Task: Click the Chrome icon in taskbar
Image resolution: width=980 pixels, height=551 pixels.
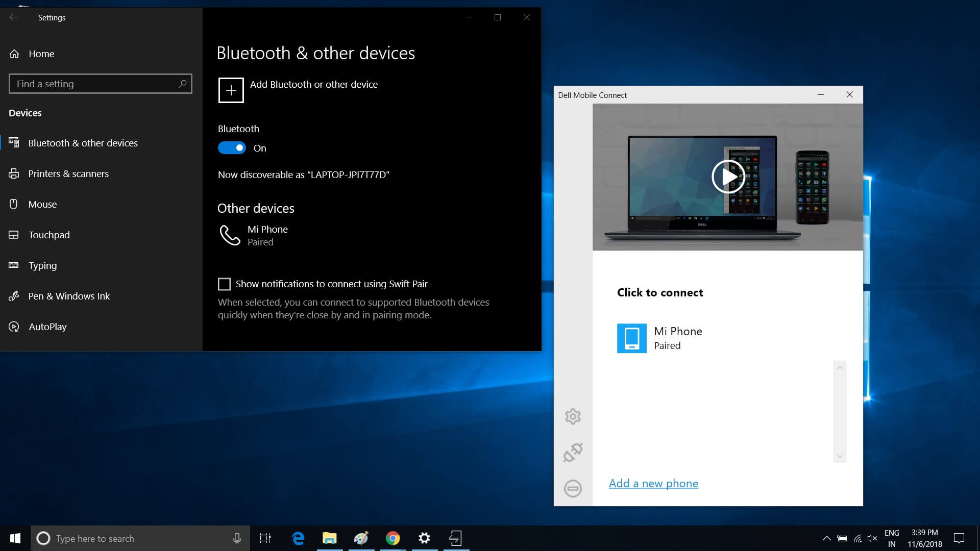Action: click(393, 538)
